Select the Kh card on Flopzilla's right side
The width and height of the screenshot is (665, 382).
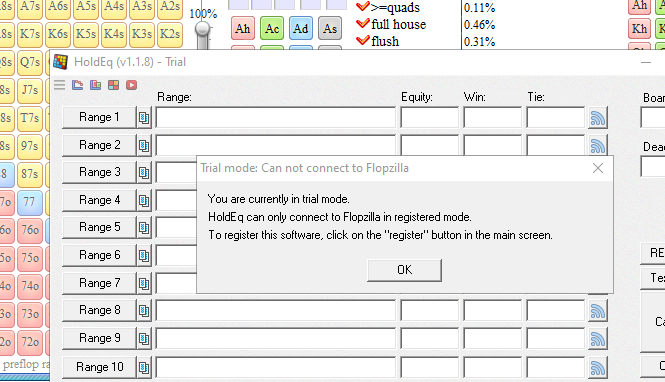639,28
